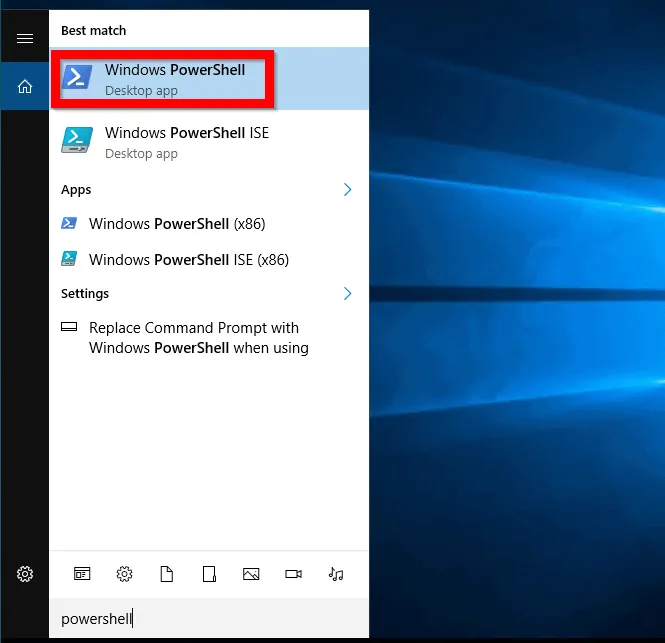This screenshot has width=665, height=643.
Task: Click the Windows PowerShell ISE icon
Action: (x=77, y=140)
